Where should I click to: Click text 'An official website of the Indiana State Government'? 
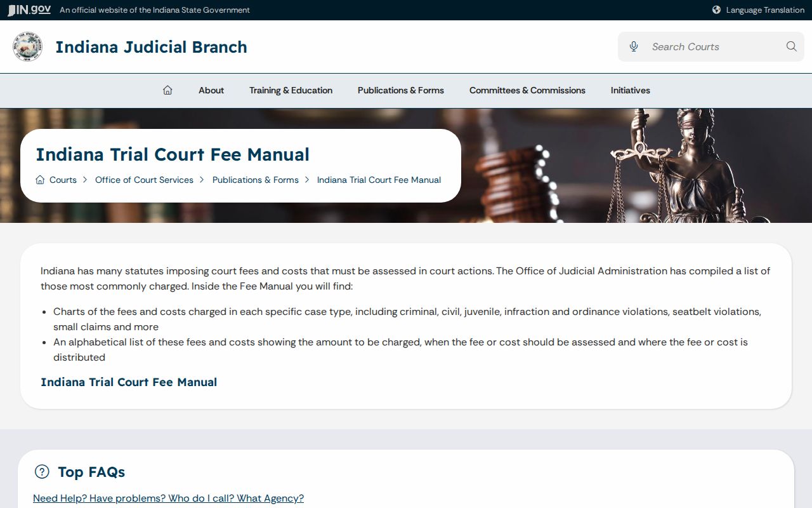click(x=155, y=10)
